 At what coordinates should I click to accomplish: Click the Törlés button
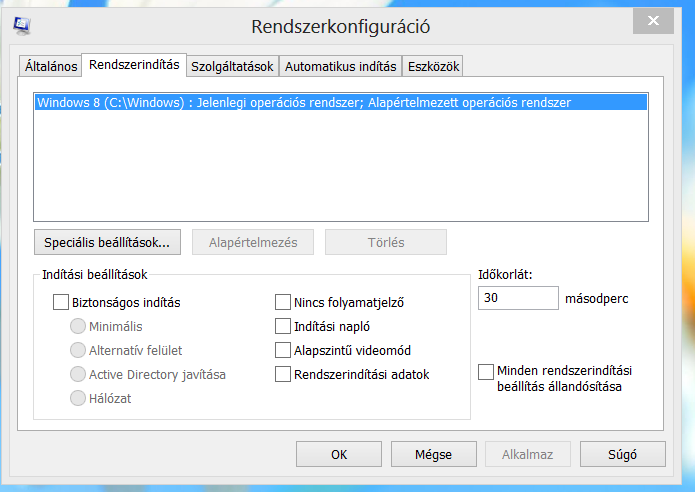pyautogui.click(x=386, y=242)
